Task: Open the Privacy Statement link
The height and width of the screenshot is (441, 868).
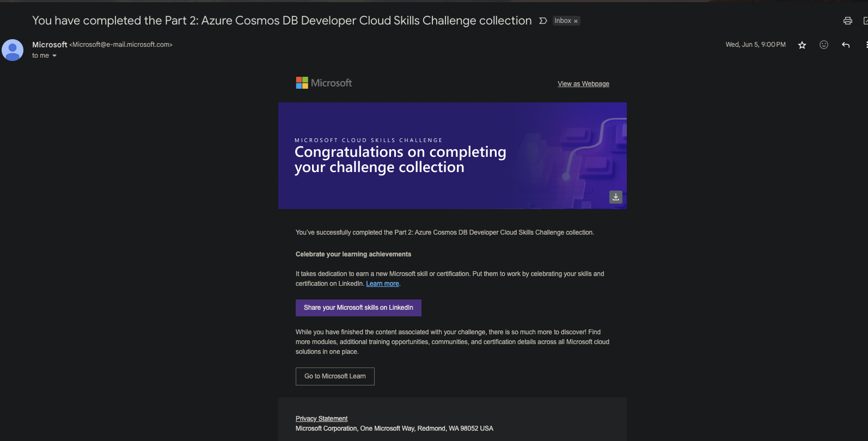Action: (x=321, y=419)
